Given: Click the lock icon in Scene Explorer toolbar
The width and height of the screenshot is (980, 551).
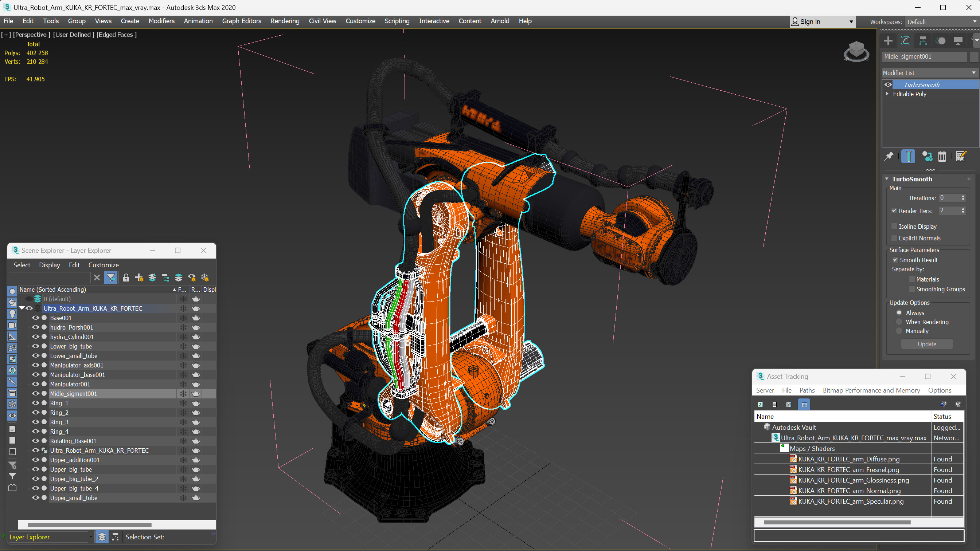Looking at the screenshot, I should pyautogui.click(x=126, y=278).
